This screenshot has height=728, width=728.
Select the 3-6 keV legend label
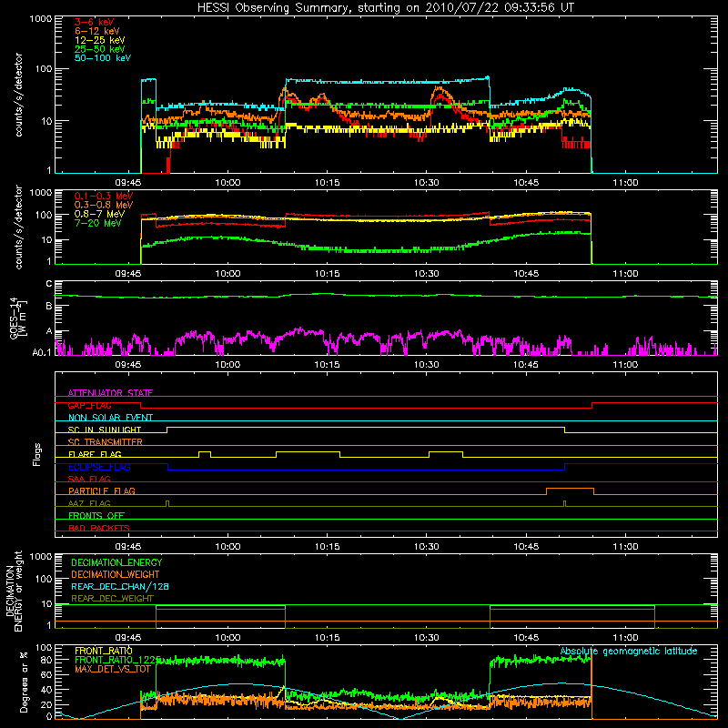(95, 22)
